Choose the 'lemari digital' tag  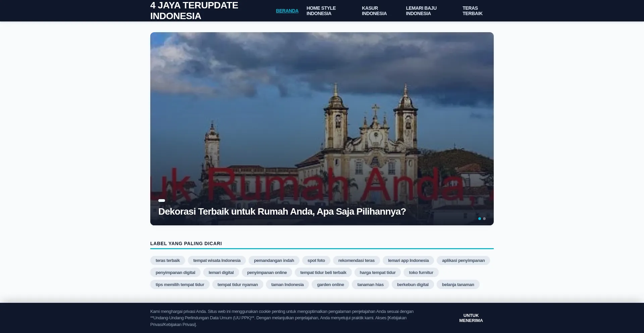(221, 273)
